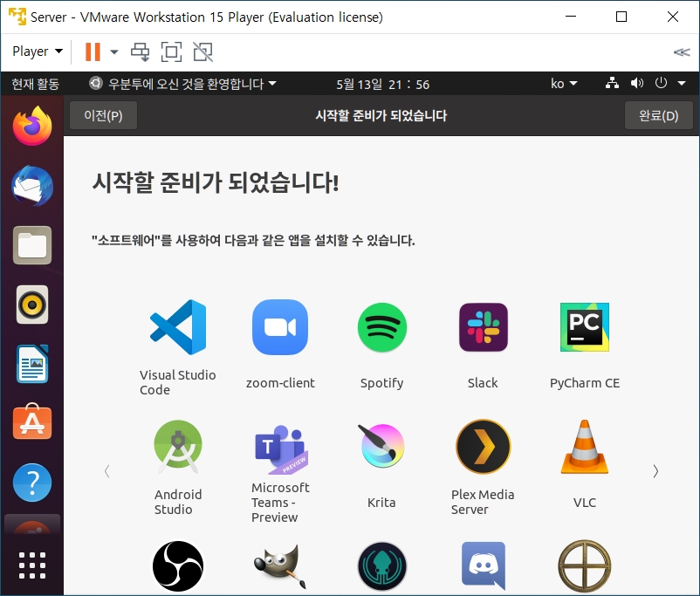Open the Files manager in the dock
This screenshot has width=700, height=596.
point(32,245)
